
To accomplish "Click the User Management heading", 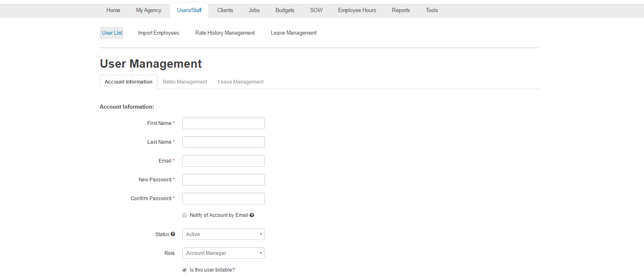I will 151,64.
